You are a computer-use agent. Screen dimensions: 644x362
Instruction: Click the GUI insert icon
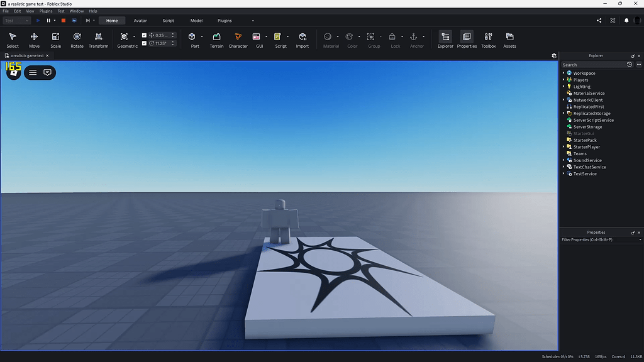point(257,36)
